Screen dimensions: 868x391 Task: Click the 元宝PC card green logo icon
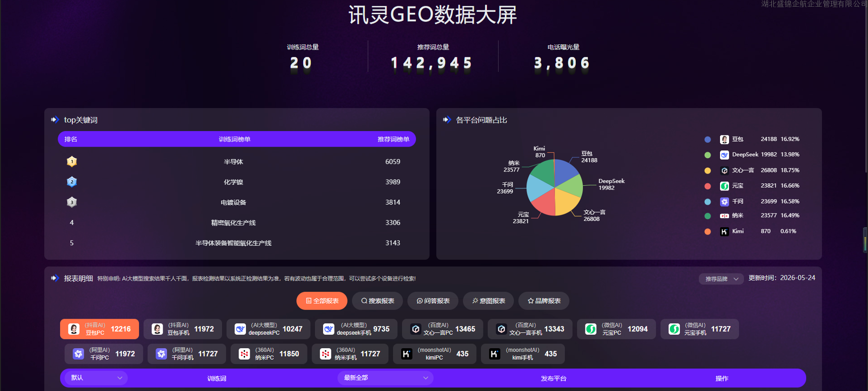pyautogui.click(x=591, y=329)
